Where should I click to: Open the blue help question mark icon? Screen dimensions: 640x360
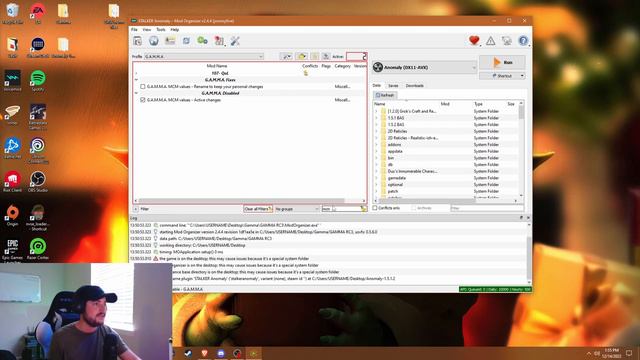(523, 40)
